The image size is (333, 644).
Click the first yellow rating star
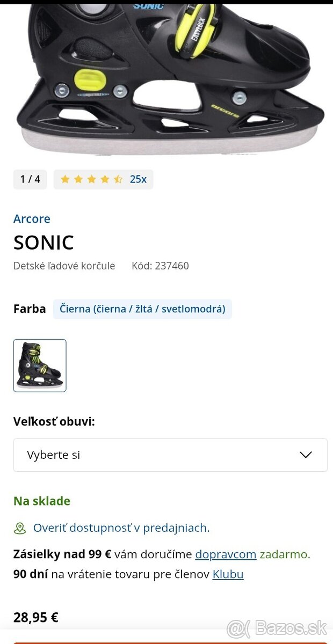[65, 179]
